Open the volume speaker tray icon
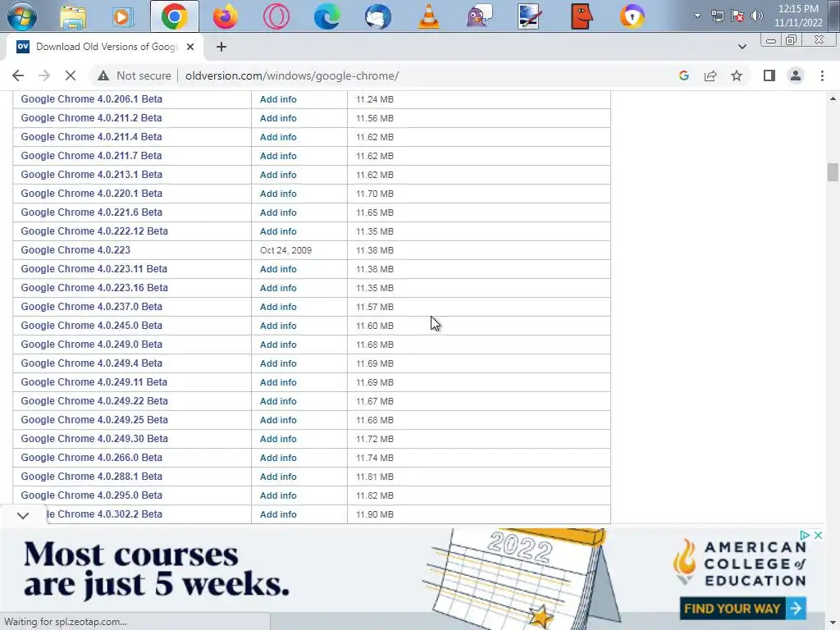Viewport: 840px width, 630px height. point(757,16)
